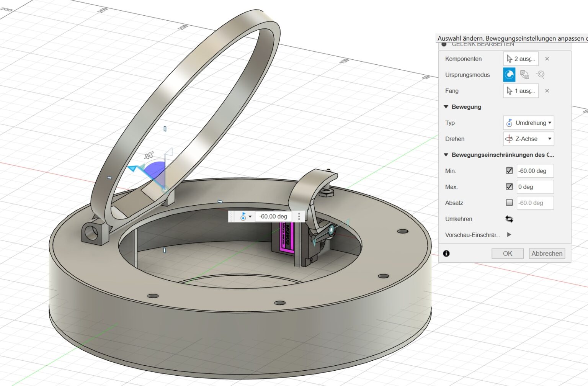Collapse the Bewegungseinschränkungen section
The image size is (588, 386).
coord(446,155)
